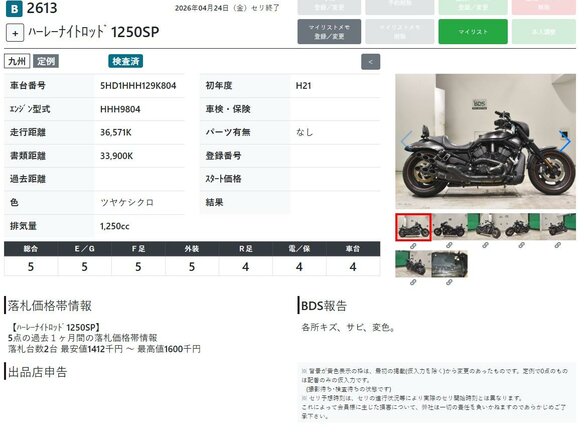Click the 電/保 score value 4
This screenshot has width=584, height=438.
pyautogui.click(x=299, y=267)
